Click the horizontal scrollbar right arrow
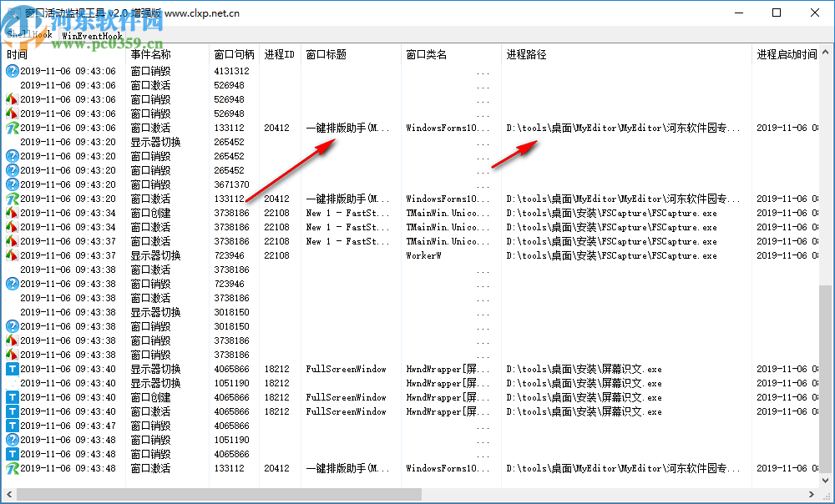This screenshot has height=504, width=835. (x=812, y=495)
